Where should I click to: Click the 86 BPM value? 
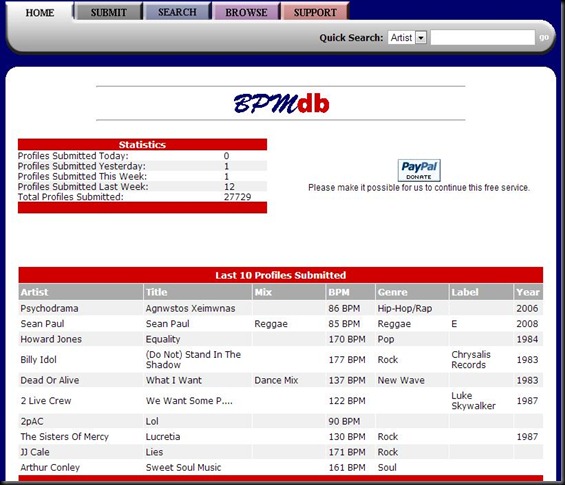[344, 308]
